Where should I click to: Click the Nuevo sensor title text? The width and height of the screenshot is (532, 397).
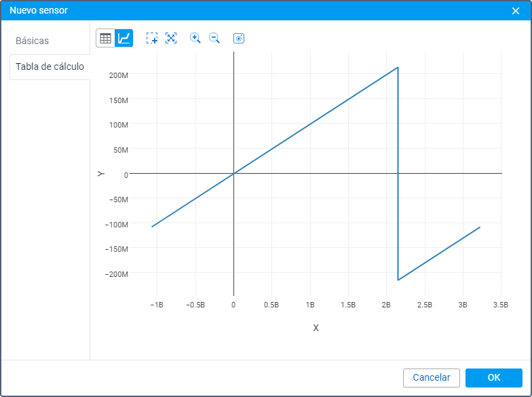coord(39,11)
